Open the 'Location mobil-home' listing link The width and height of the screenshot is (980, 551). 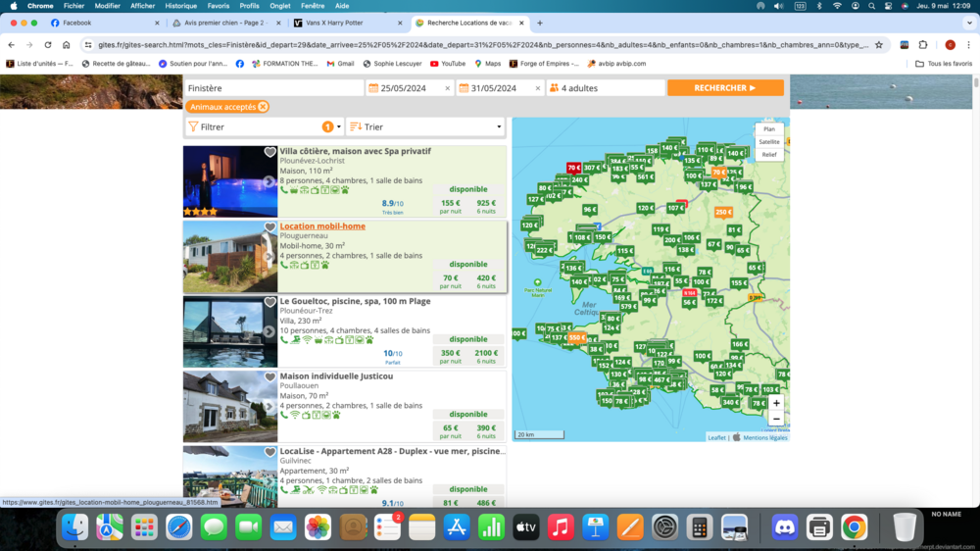tap(322, 226)
